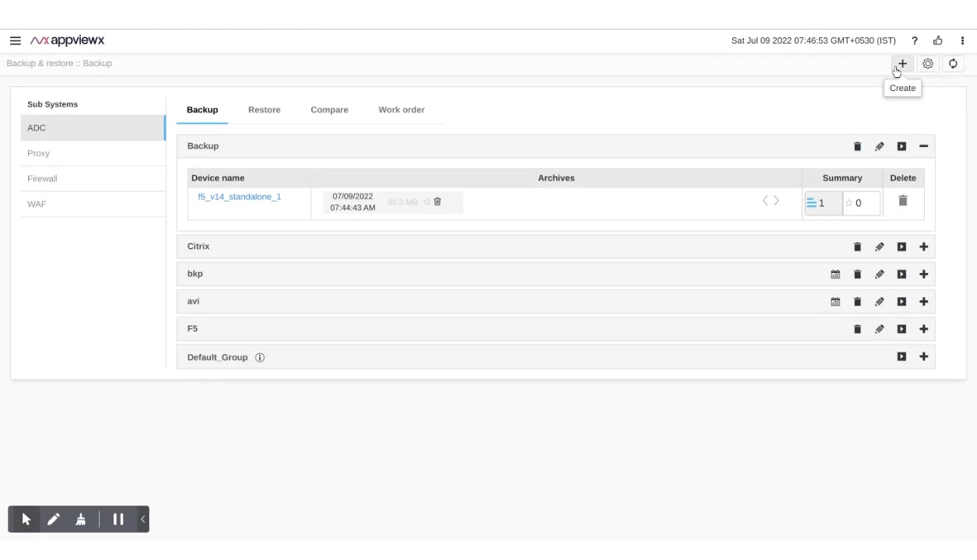
Task: Click the refresh icon in top toolbar
Action: click(x=953, y=64)
